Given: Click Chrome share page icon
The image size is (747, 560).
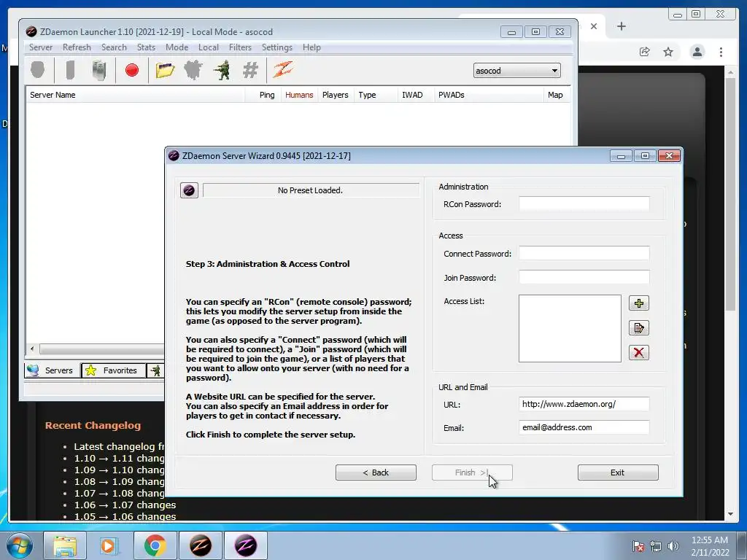Looking at the screenshot, I should click(x=645, y=52).
